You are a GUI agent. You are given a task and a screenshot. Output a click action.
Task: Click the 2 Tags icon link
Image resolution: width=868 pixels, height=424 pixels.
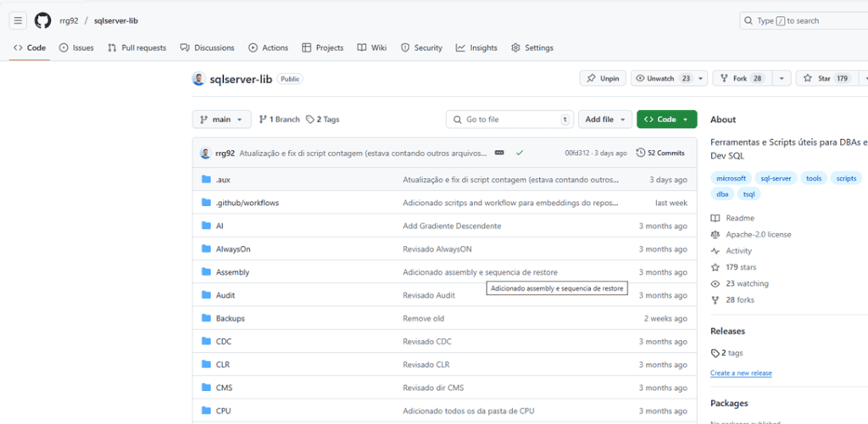[323, 120]
